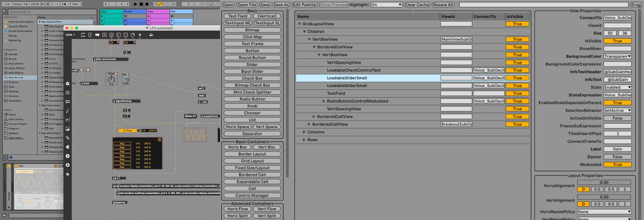Screen dimensions: 644x220
Task: Toggle IsVisible for the TextField row
Action: (x=517, y=93)
